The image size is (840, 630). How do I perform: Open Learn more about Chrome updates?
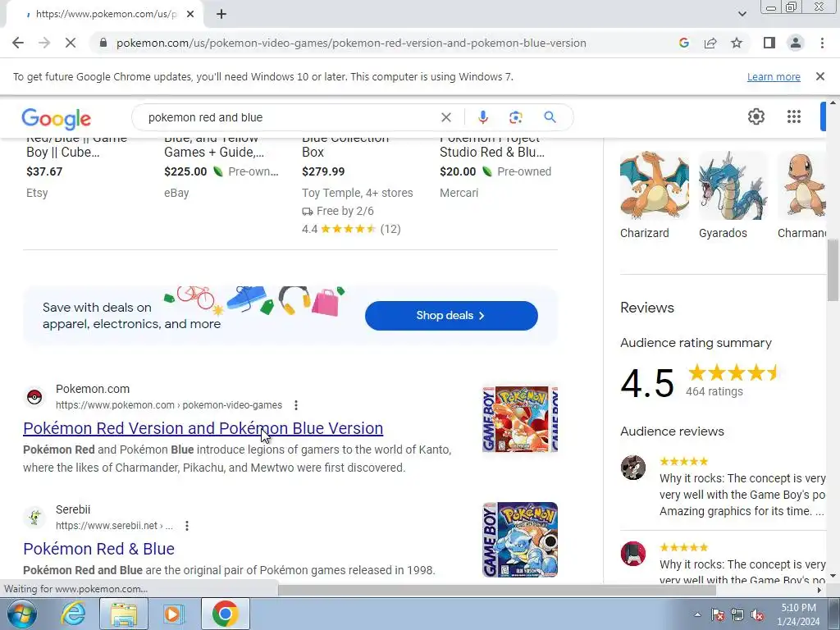(774, 76)
